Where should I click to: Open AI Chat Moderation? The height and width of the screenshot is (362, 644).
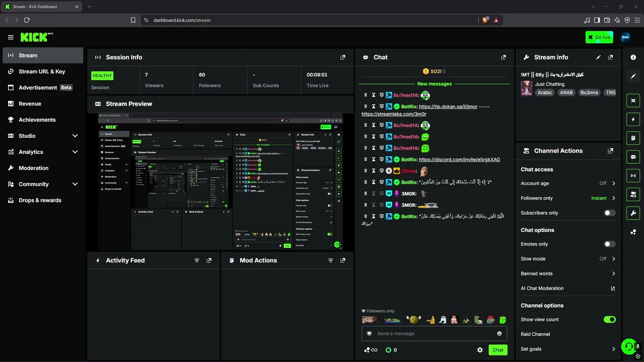tap(568, 288)
